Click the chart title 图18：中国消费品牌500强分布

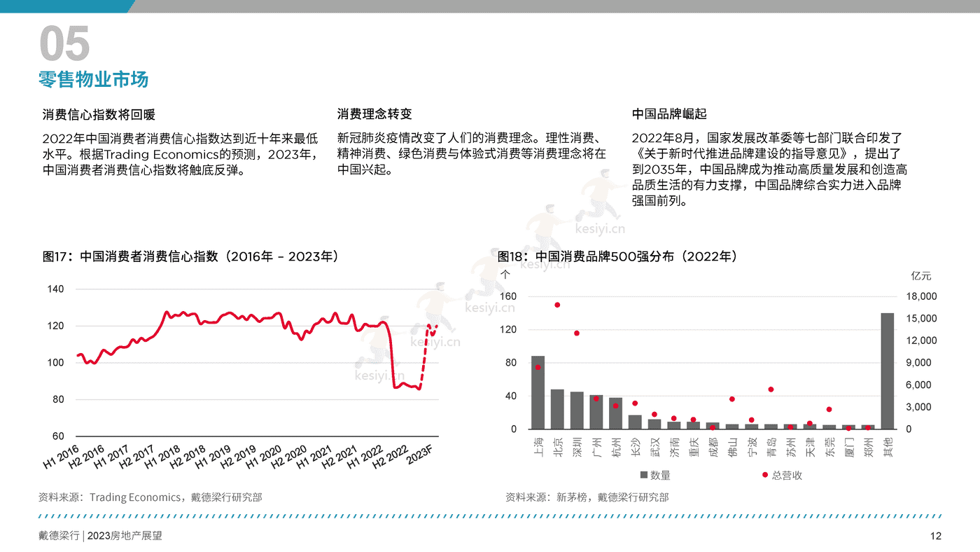617,256
